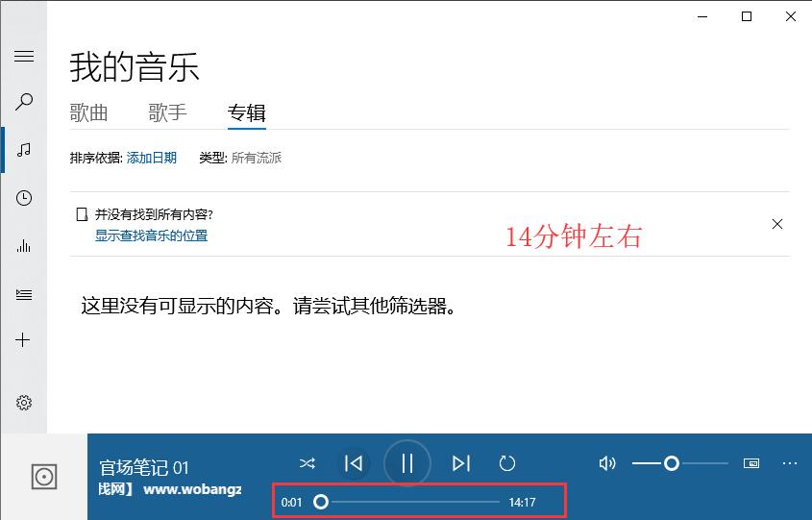Click the total duration 14:17
This screenshot has height=520, width=812.
coord(522,503)
